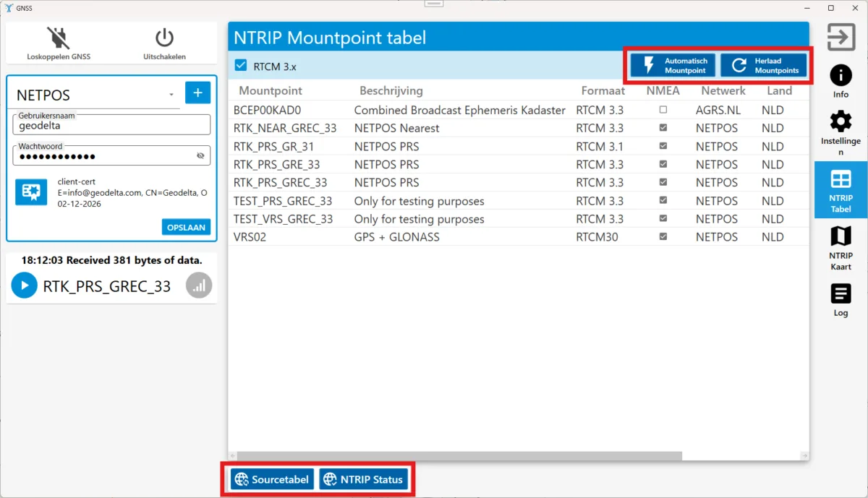The width and height of the screenshot is (868, 498).
Task: Click the signal strength icon beside RTK_PRS_GREC_33
Action: (x=199, y=286)
